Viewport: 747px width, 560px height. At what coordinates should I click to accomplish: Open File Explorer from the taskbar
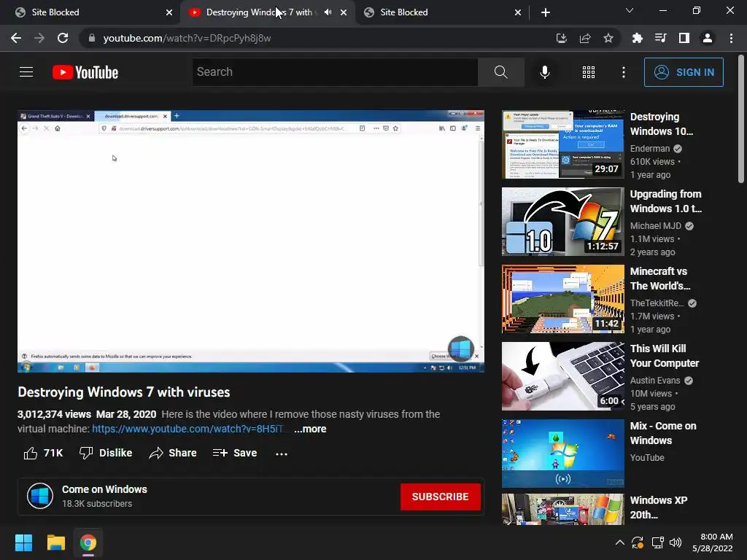click(55, 542)
